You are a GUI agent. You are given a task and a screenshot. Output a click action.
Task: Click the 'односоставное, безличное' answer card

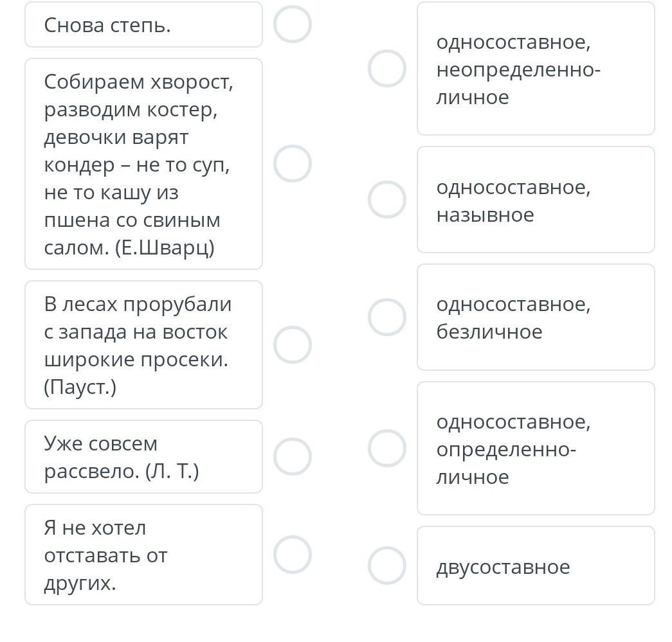536,317
